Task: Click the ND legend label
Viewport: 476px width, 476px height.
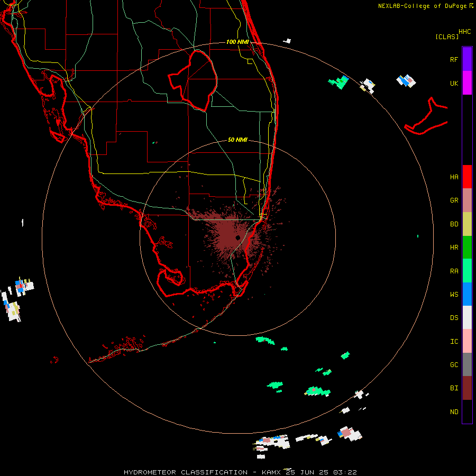Action: 454,412
